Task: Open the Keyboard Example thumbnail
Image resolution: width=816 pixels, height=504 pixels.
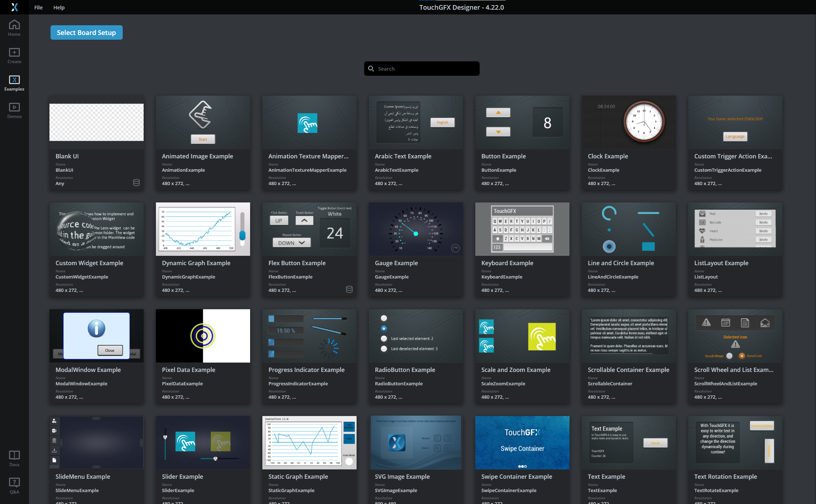Action: (522, 229)
